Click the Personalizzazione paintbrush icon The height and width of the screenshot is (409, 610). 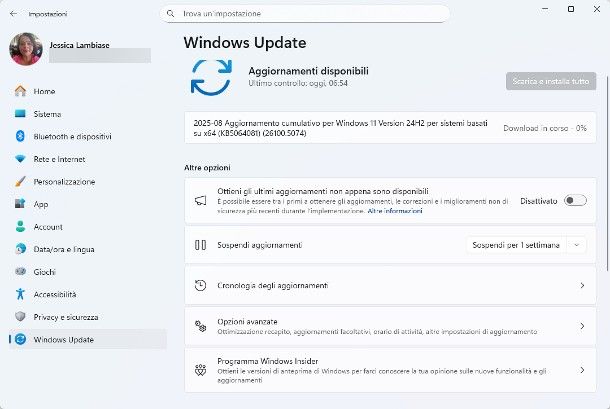[x=20, y=182]
